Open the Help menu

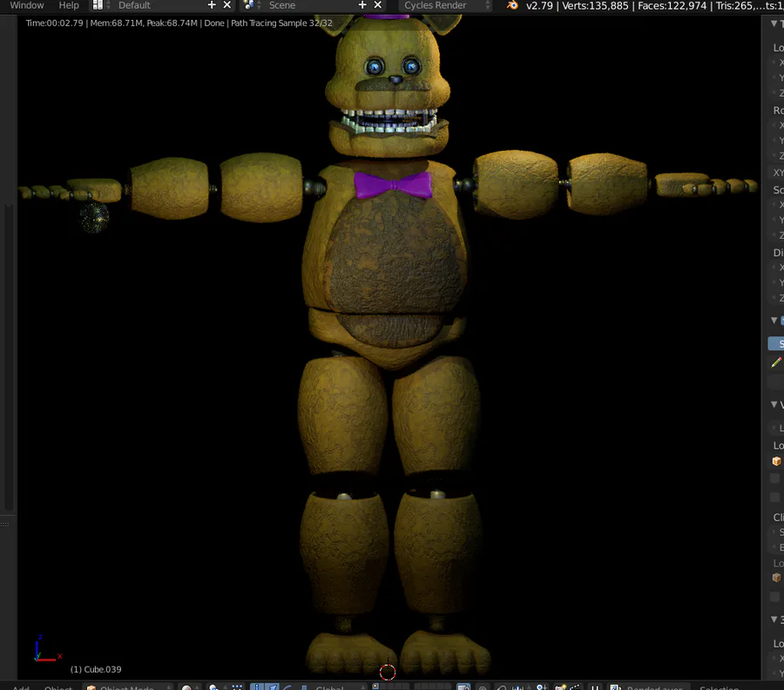pos(69,5)
